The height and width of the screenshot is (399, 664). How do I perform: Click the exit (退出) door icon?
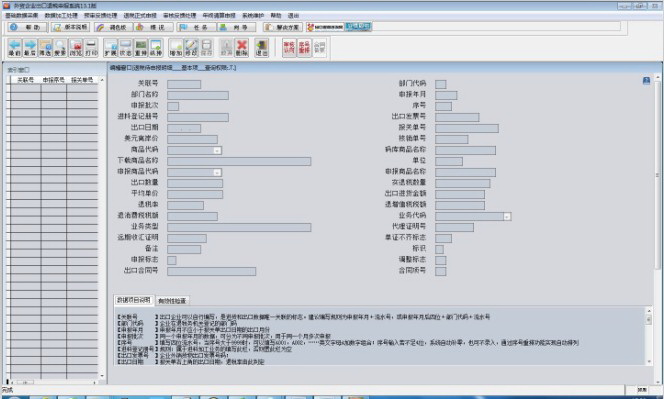(x=261, y=48)
